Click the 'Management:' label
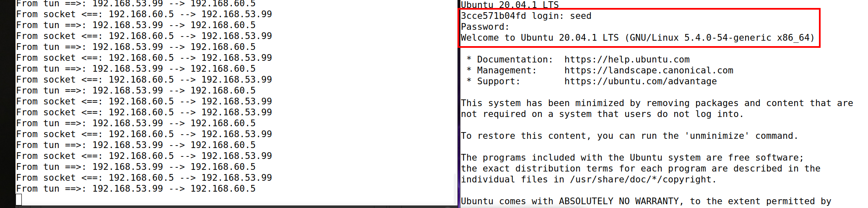The image size is (868, 208). coord(507,70)
